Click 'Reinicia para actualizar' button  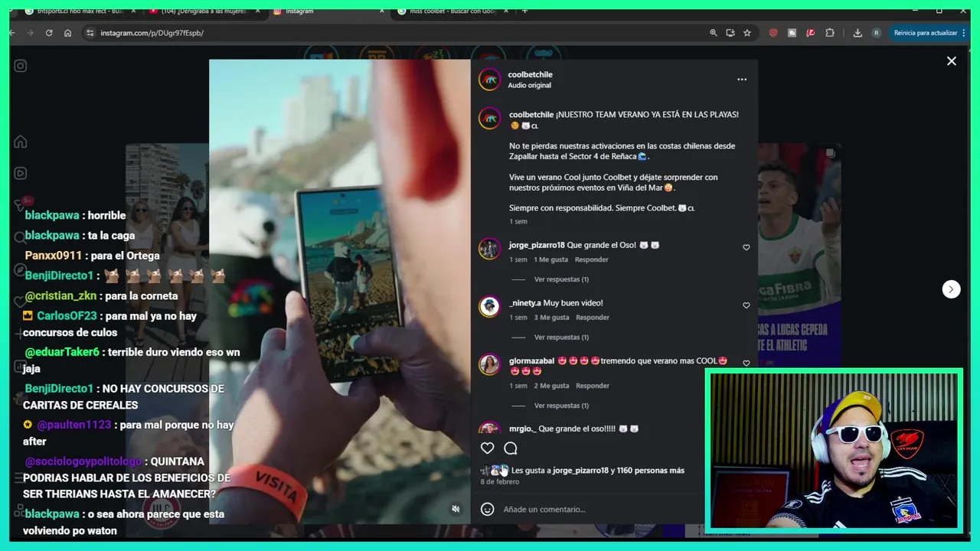pyautogui.click(x=925, y=33)
